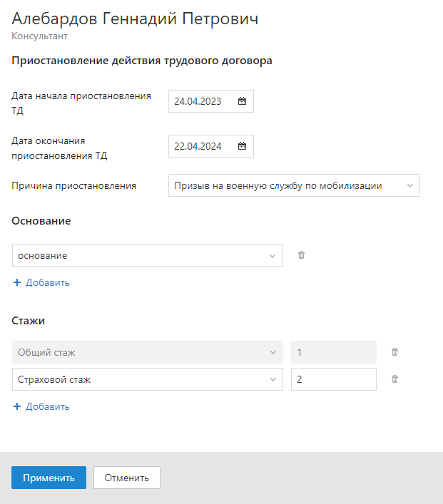Click the 'Общий стаж' value field with 1
The height and width of the screenshot is (504, 443).
point(334,352)
